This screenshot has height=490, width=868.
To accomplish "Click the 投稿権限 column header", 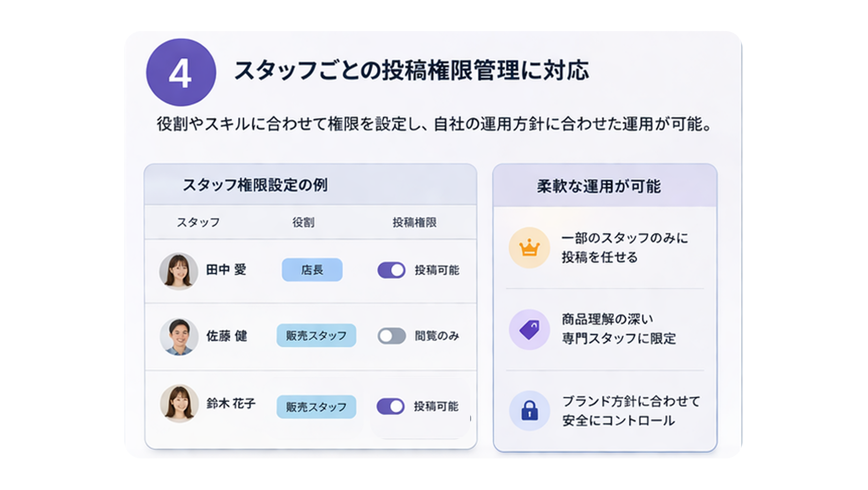I will (x=414, y=222).
